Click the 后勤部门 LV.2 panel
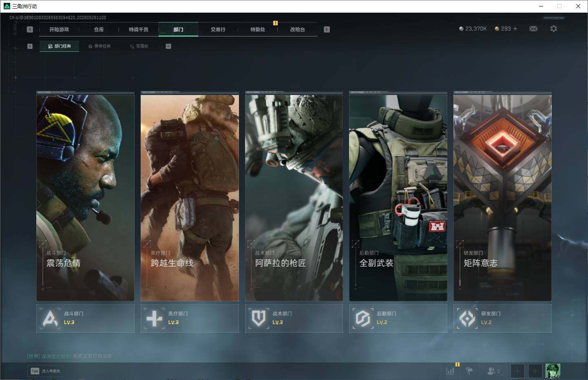 [398, 318]
